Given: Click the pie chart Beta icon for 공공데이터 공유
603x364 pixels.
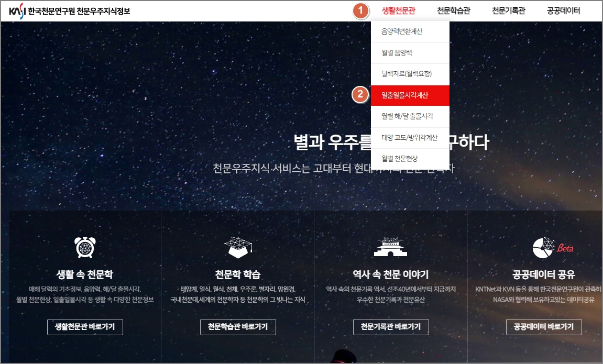Looking at the screenshot, I should 553,248.
